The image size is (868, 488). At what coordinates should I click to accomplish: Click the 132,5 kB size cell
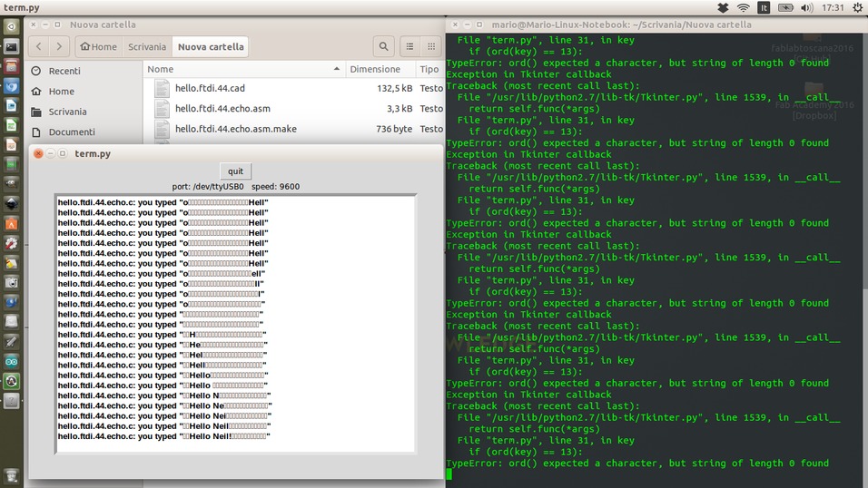click(x=394, y=88)
